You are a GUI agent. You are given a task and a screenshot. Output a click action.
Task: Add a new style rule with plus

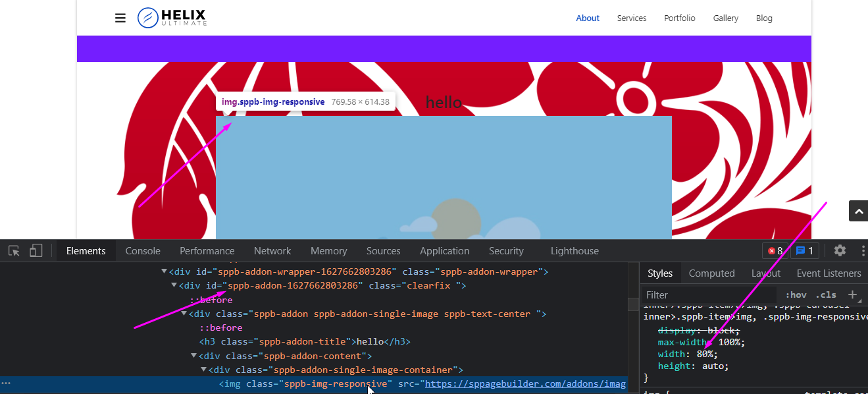tap(852, 295)
